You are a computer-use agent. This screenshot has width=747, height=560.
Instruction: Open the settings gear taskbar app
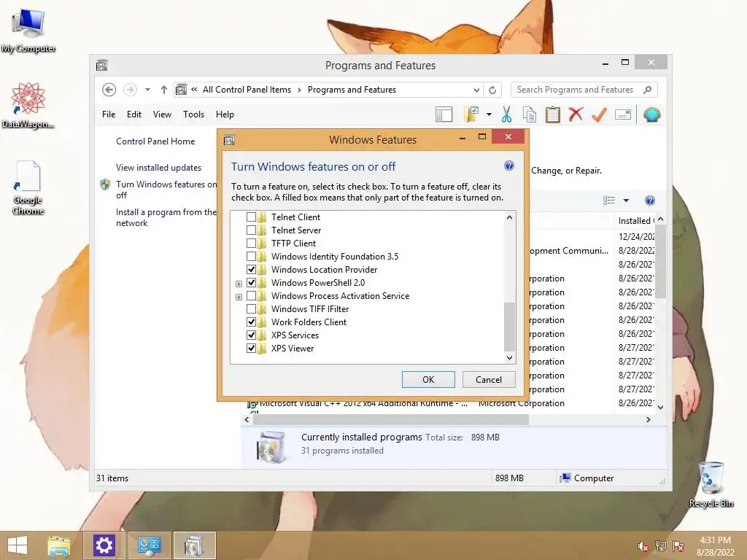(104, 545)
